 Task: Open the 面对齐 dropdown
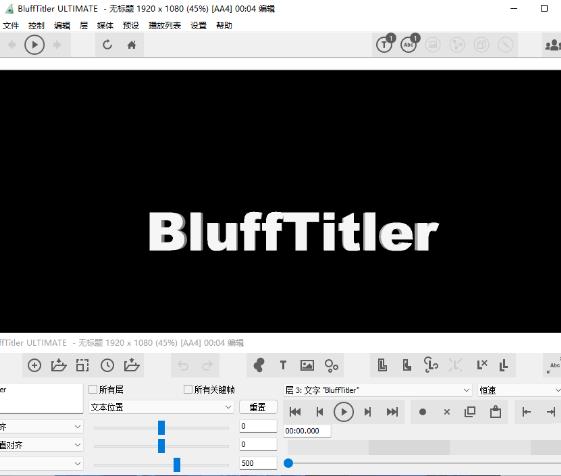click(x=41, y=445)
